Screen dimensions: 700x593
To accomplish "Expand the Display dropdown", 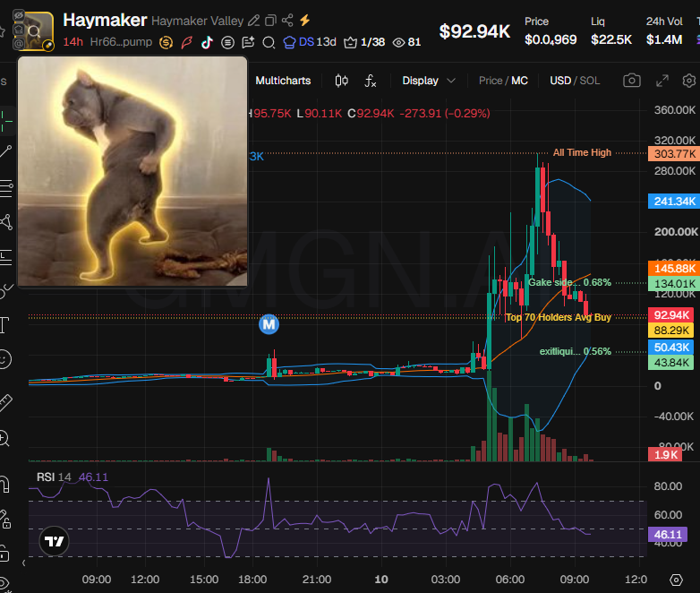I will (429, 81).
